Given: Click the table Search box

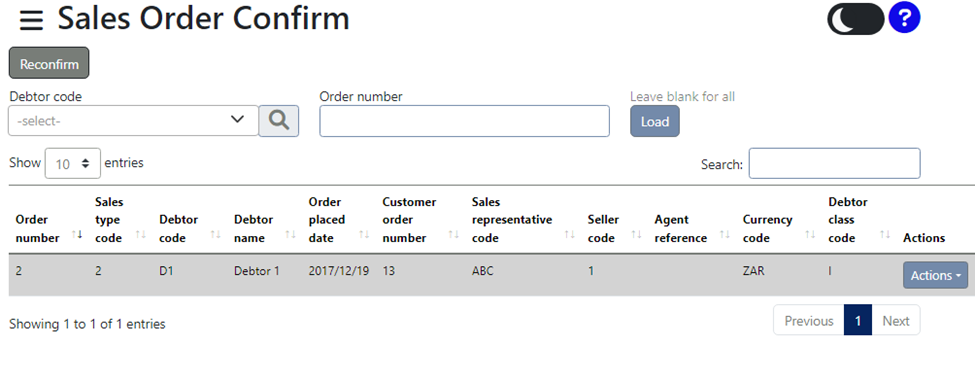Looking at the screenshot, I should (834, 164).
